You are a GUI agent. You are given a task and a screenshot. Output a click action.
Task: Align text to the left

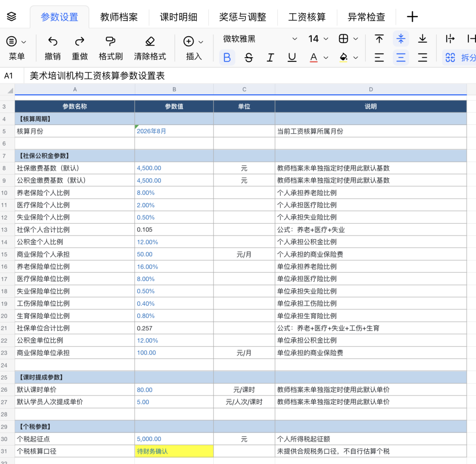tap(379, 57)
